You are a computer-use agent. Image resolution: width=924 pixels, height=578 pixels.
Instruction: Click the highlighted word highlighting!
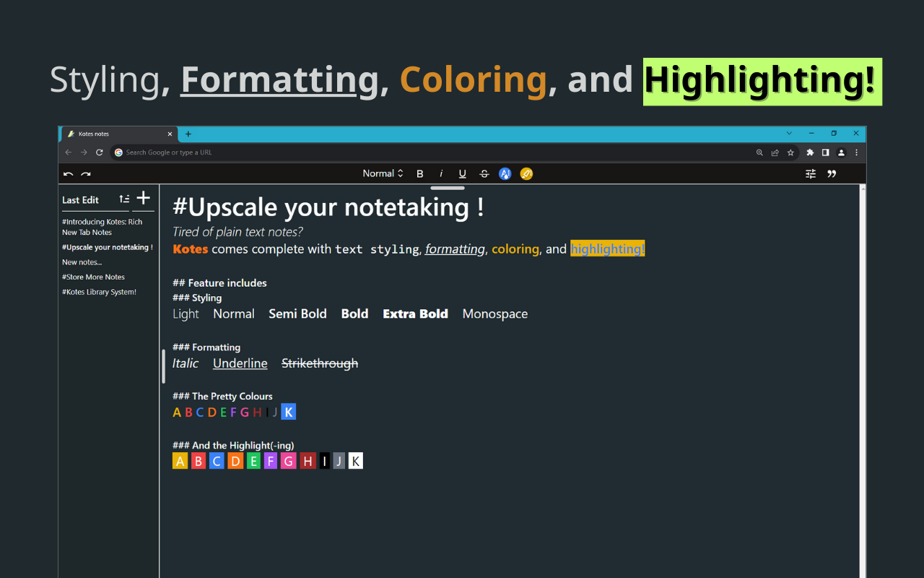608,249
